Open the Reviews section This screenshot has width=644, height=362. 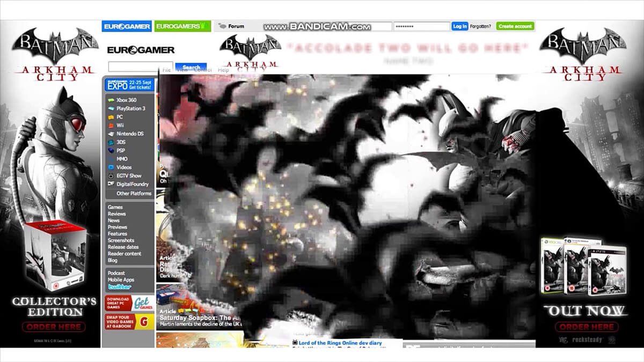116,214
